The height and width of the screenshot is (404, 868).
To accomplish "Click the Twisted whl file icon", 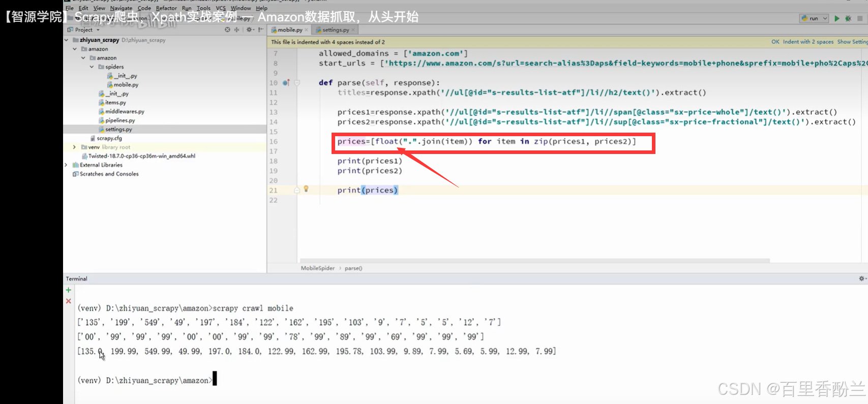I will tap(84, 156).
